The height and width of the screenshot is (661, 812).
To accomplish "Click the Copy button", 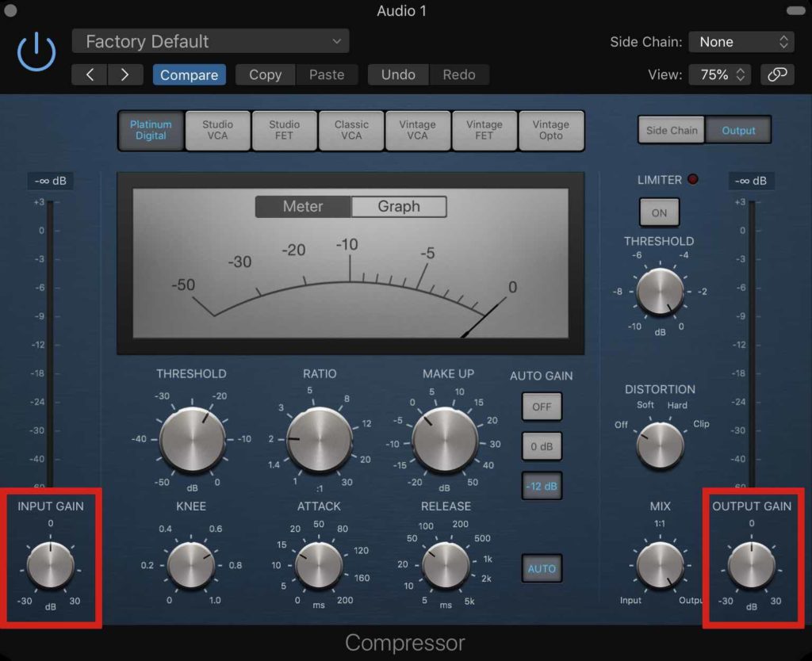I will coord(265,75).
